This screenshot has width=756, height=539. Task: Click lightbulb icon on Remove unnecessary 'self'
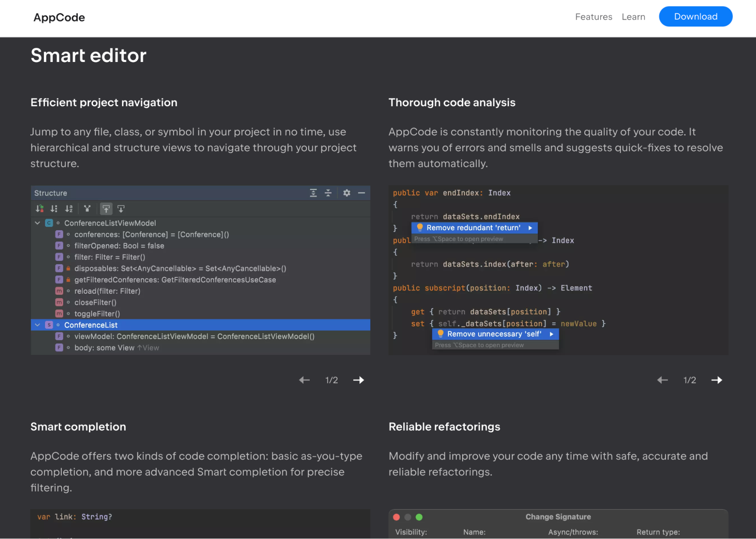440,334
